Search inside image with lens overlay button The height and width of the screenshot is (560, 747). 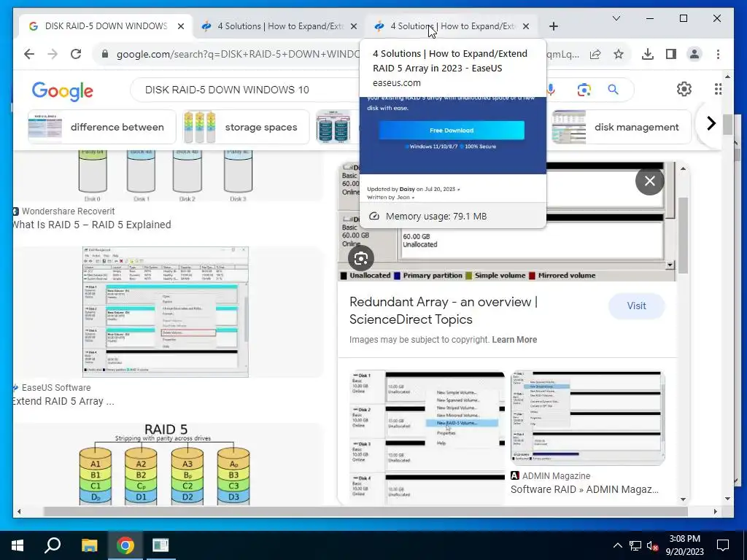point(360,258)
